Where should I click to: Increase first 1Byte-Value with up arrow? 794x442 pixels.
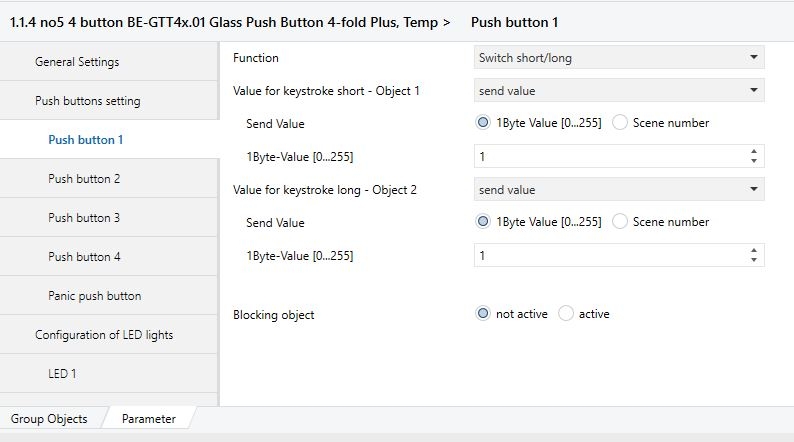(753, 152)
